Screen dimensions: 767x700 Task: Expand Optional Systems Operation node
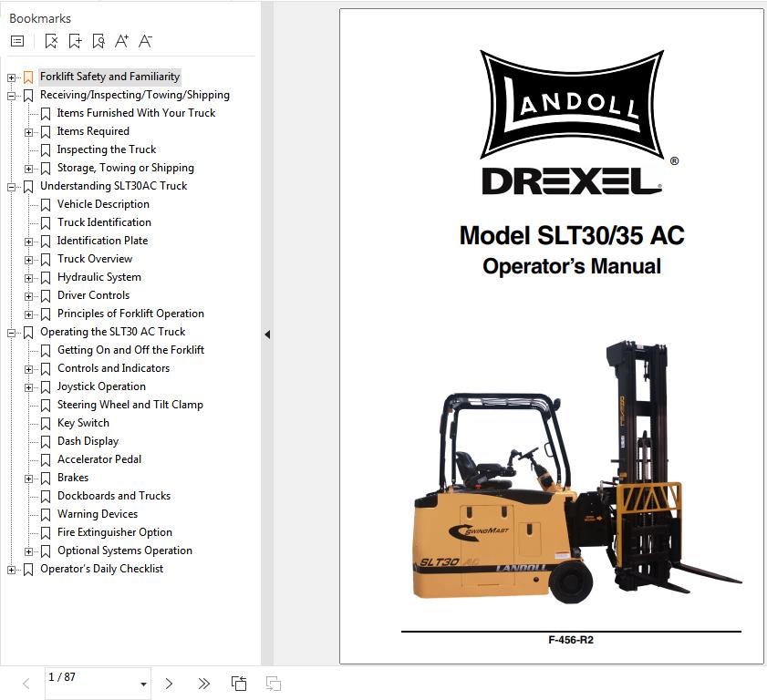point(28,551)
